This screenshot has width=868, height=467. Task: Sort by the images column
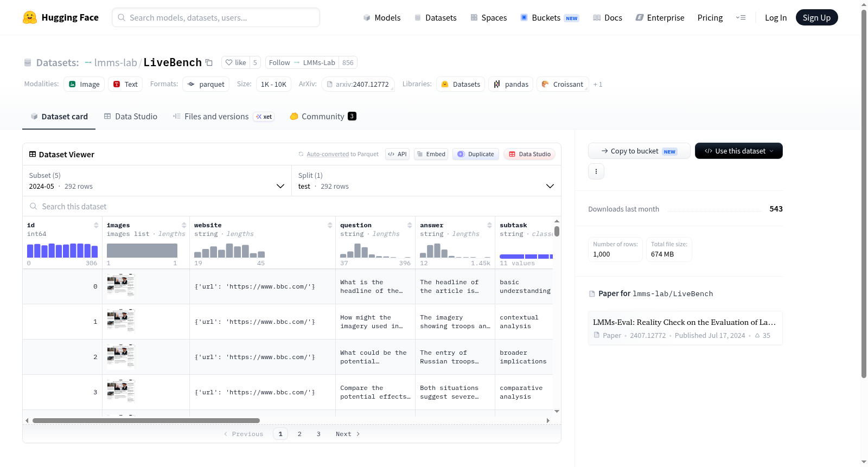(184, 225)
